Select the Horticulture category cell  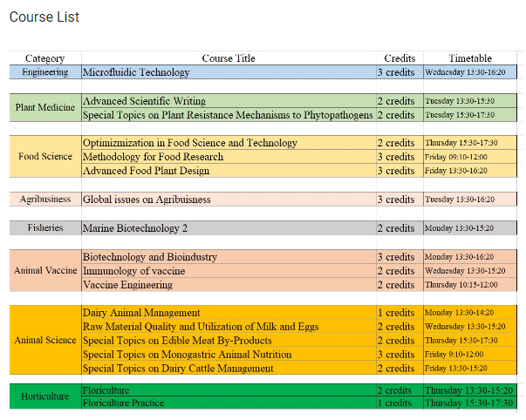pyautogui.click(x=45, y=396)
